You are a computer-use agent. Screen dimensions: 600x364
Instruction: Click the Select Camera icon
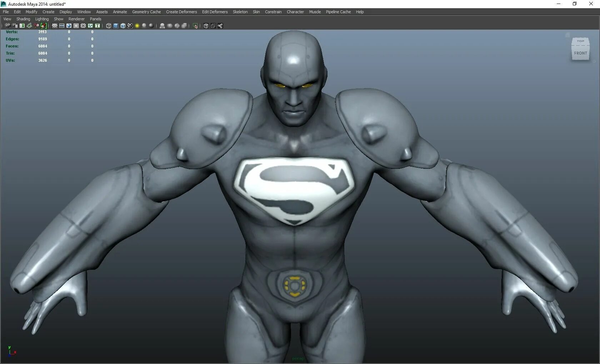7,26
